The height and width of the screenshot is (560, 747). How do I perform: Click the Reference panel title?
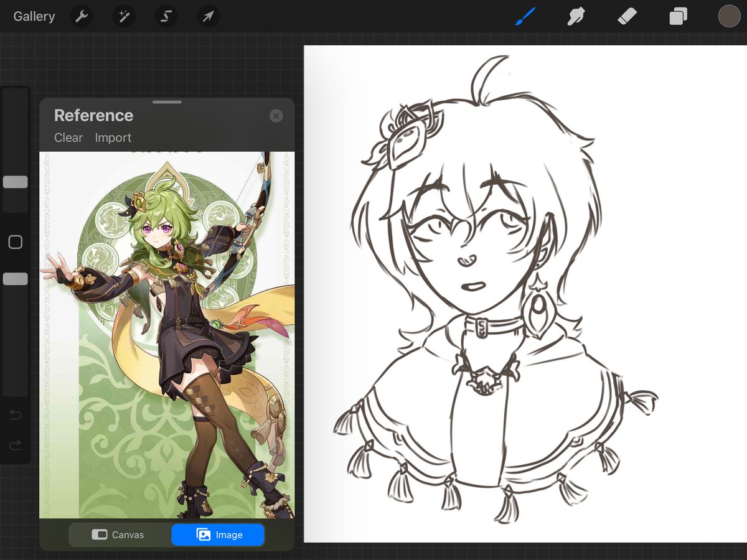point(93,115)
